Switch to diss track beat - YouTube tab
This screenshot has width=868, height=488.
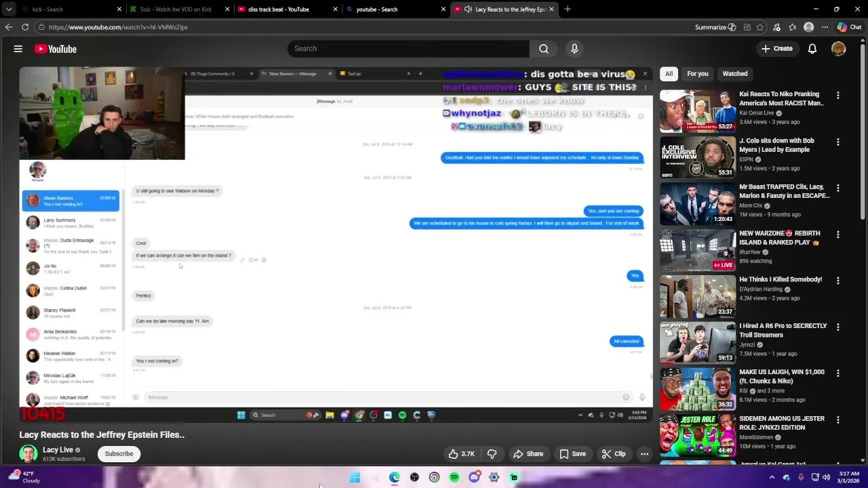point(288,9)
